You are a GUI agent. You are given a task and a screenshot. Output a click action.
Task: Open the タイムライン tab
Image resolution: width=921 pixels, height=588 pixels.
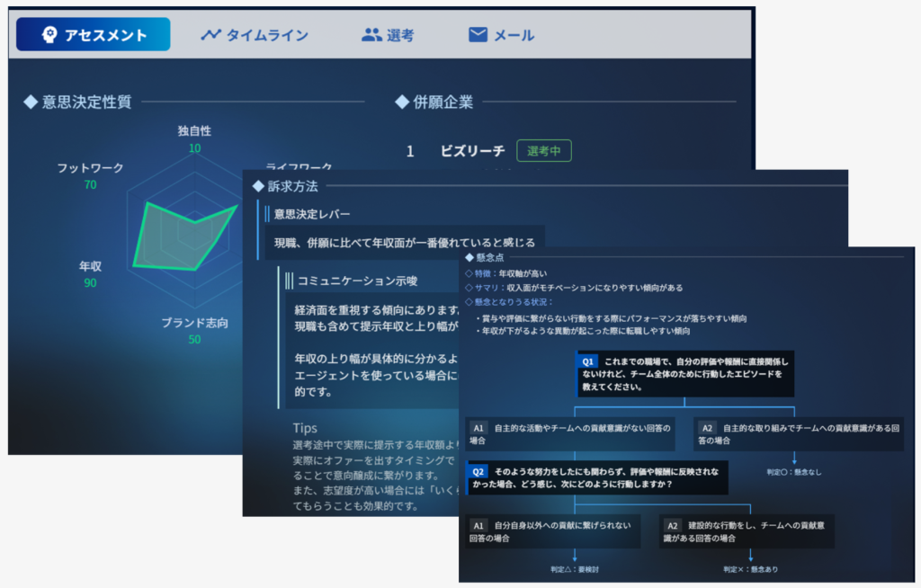tap(255, 35)
